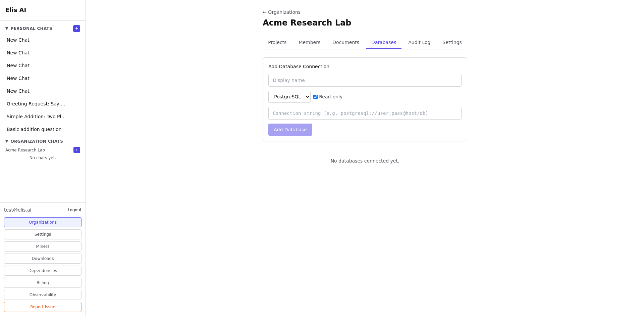This screenshot has height=316, width=644.
Task: Collapse the Personal Chats section
Action: pos(7,29)
